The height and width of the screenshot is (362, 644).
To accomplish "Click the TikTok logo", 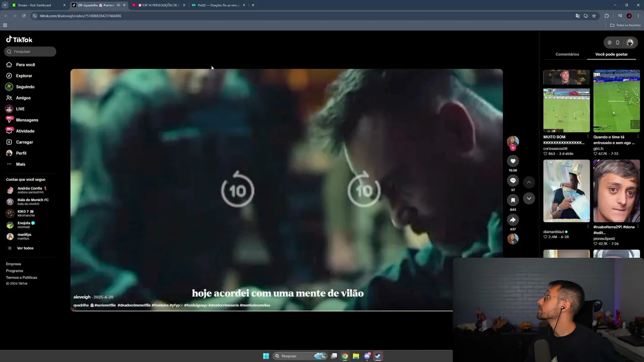I will [x=19, y=40].
